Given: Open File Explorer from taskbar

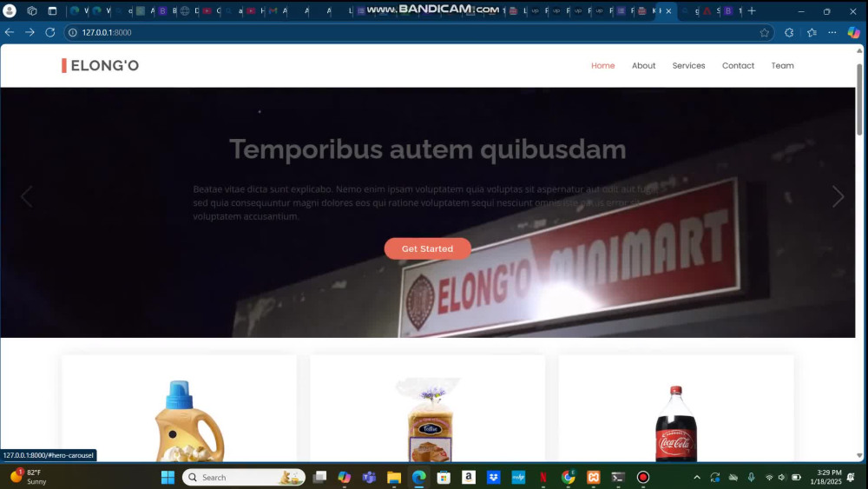Looking at the screenshot, I should (x=394, y=478).
